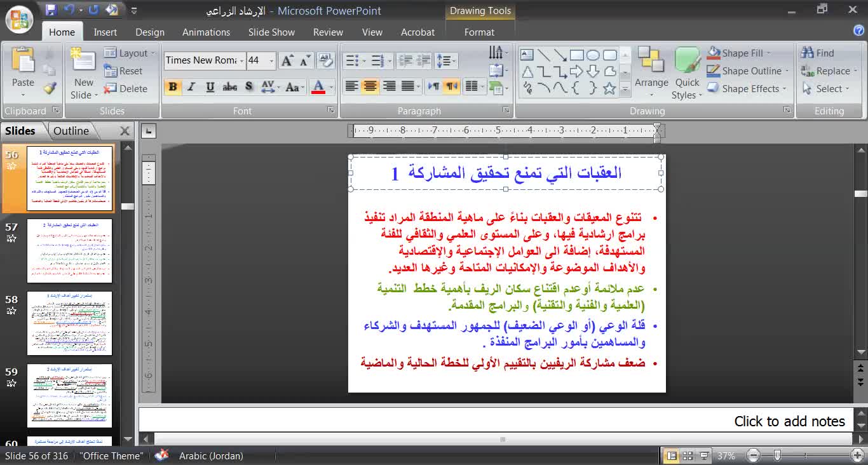This screenshot has width=868, height=465.
Task: Expand the Shapes gallery More button
Action: tap(625, 90)
